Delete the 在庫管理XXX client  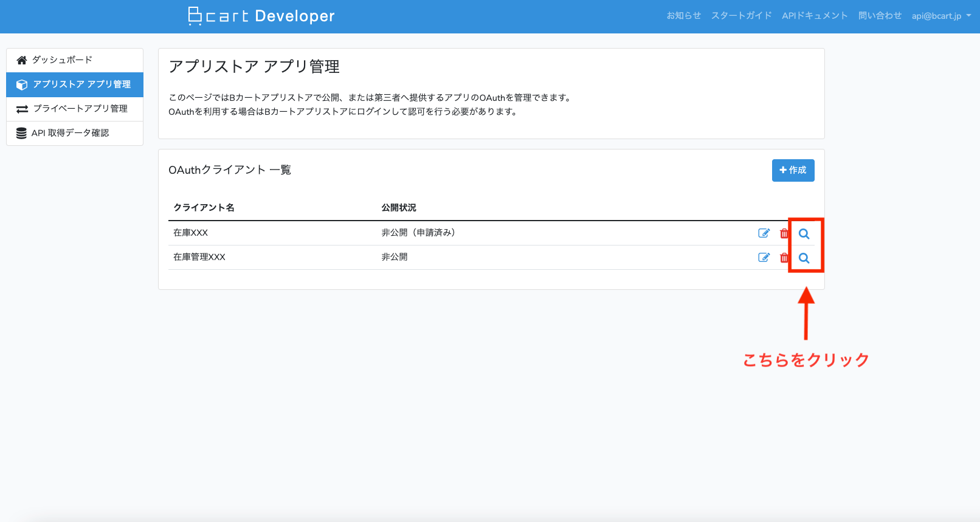pyautogui.click(x=784, y=258)
